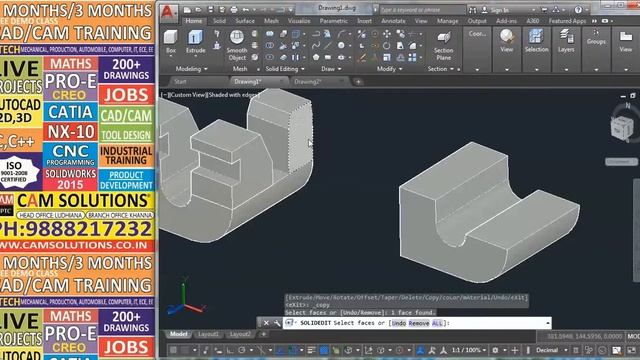Select the Polygon draw tool
The image size is (640, 360).
[x=316, y=57]
